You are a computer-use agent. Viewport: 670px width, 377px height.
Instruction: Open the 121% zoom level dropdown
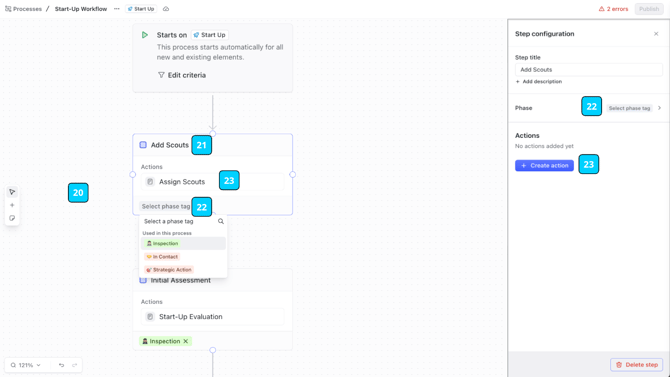[x=26, y=365]
